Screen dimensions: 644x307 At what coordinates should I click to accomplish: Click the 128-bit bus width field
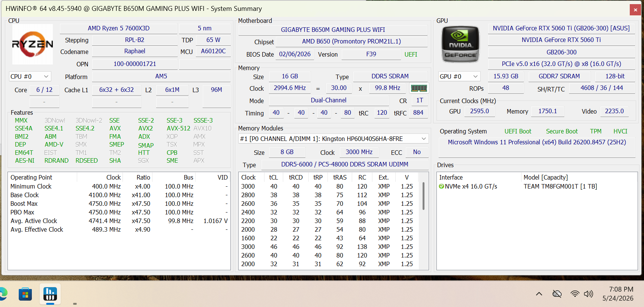point(615,76)
